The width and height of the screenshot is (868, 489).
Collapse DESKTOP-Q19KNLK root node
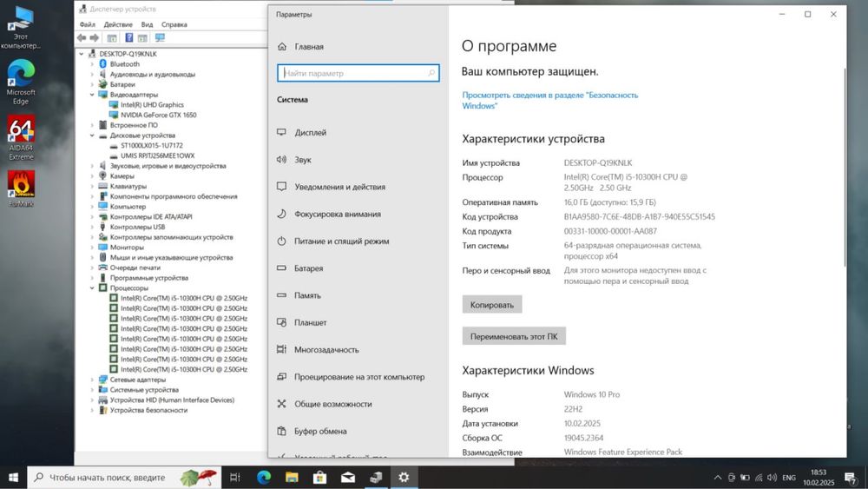click(x=82, y=54)
